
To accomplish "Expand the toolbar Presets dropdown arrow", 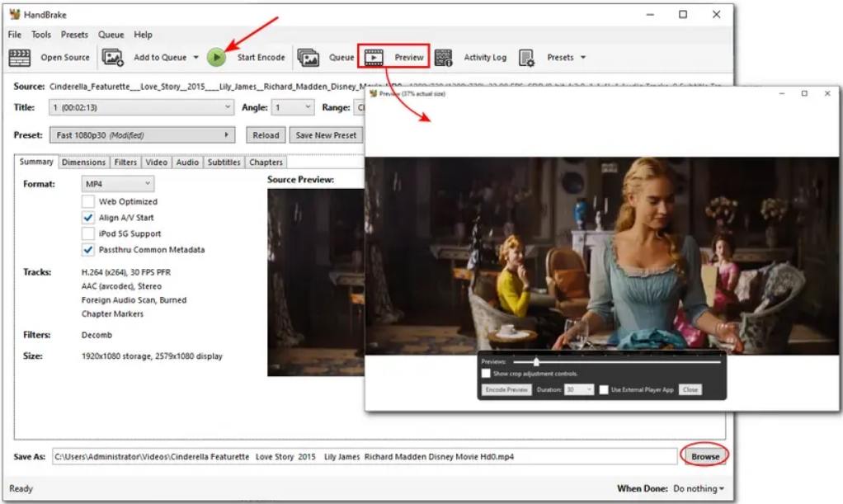I will point(583,58).
